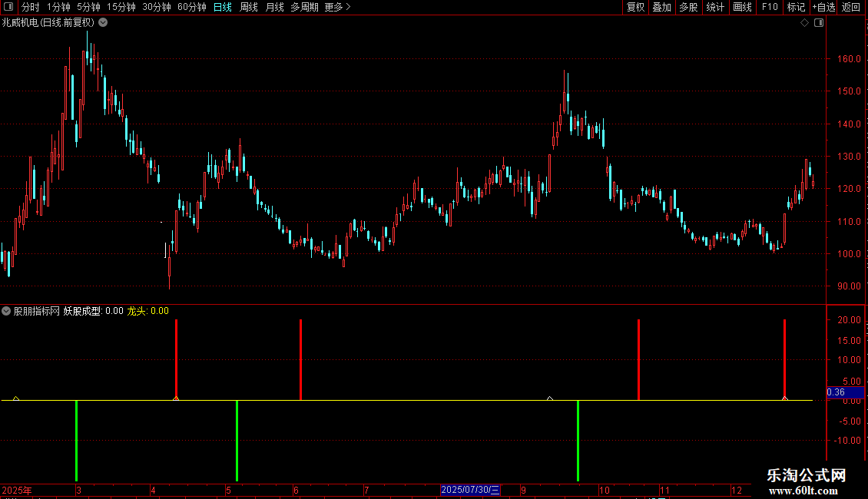This screenshot has height=499, width=868.
Task: Select the 60分钟 period
Action: (x=192, y=7)
